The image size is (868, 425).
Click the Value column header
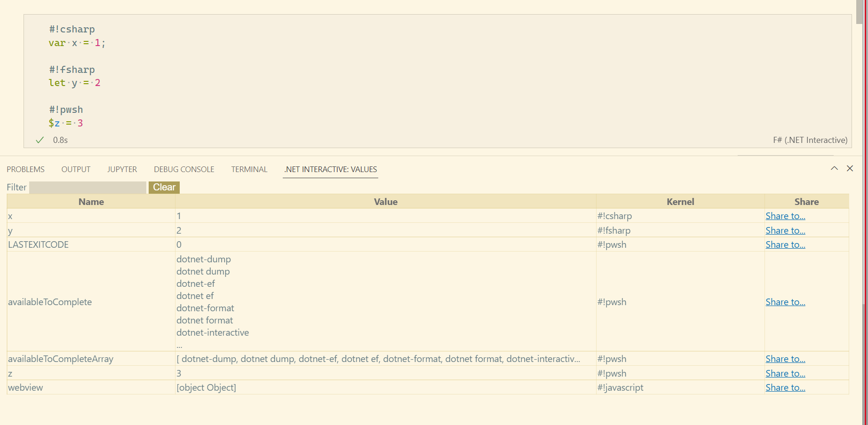pyautogui.click(x=385, y=201)
